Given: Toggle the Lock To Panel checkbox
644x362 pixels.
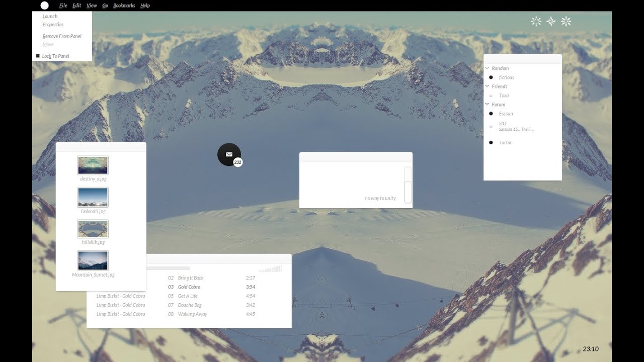Looking at the screenshot, I should click(38, 56).
